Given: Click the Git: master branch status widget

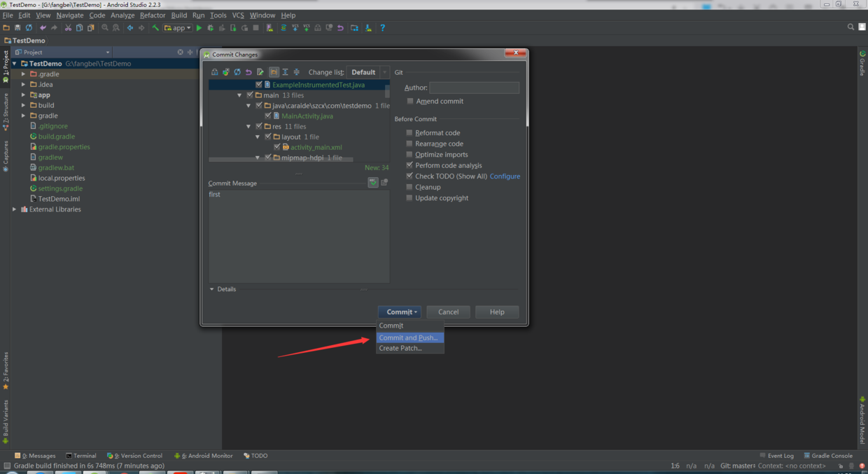Looking at the screenshot, I should [x=737, y=466].
